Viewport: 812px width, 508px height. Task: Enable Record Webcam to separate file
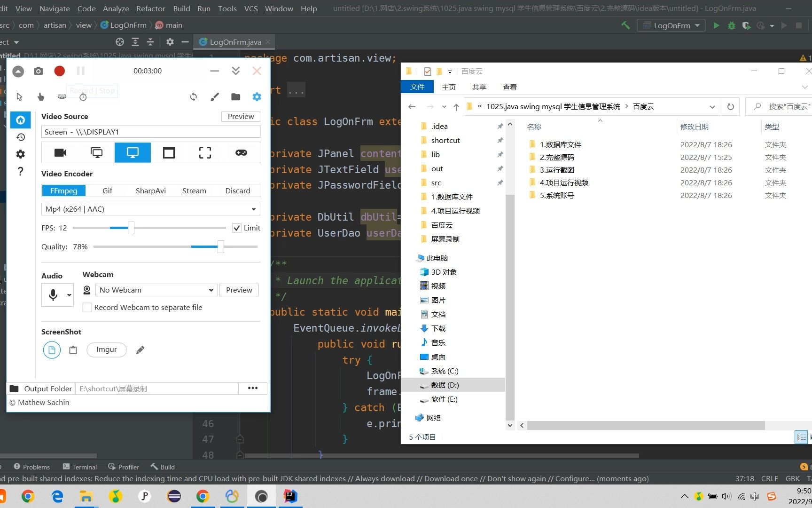click(x=87, y=307)
